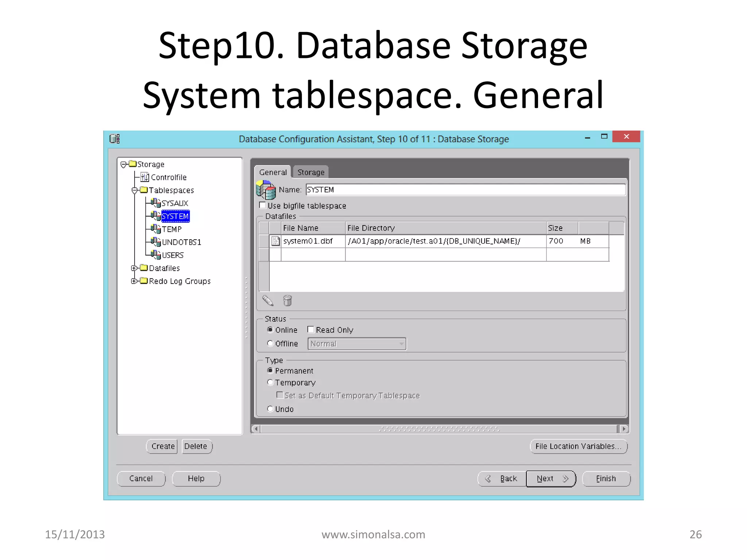Click the TEMP tablespace icon
The width and height of the screenshot is (747, 560).
pos(156,229)
